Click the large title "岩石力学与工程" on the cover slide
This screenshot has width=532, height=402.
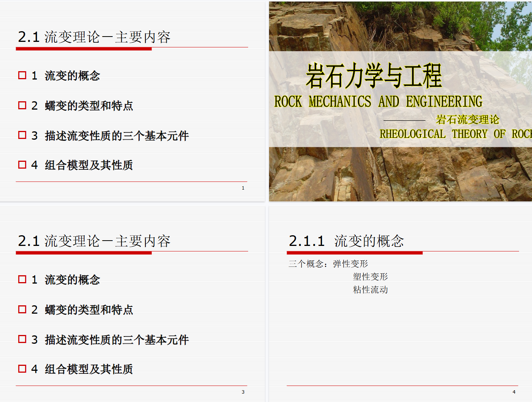[374, 75]
